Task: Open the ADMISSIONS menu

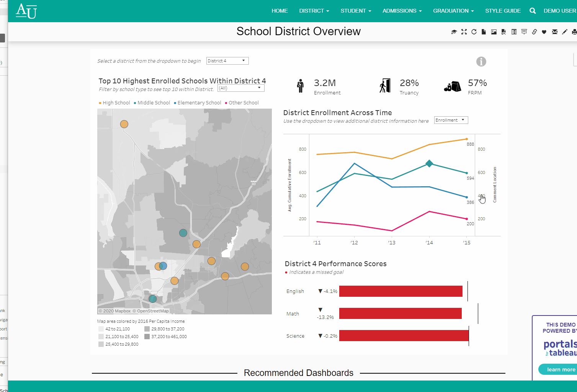Action: (x=402, y=11)
